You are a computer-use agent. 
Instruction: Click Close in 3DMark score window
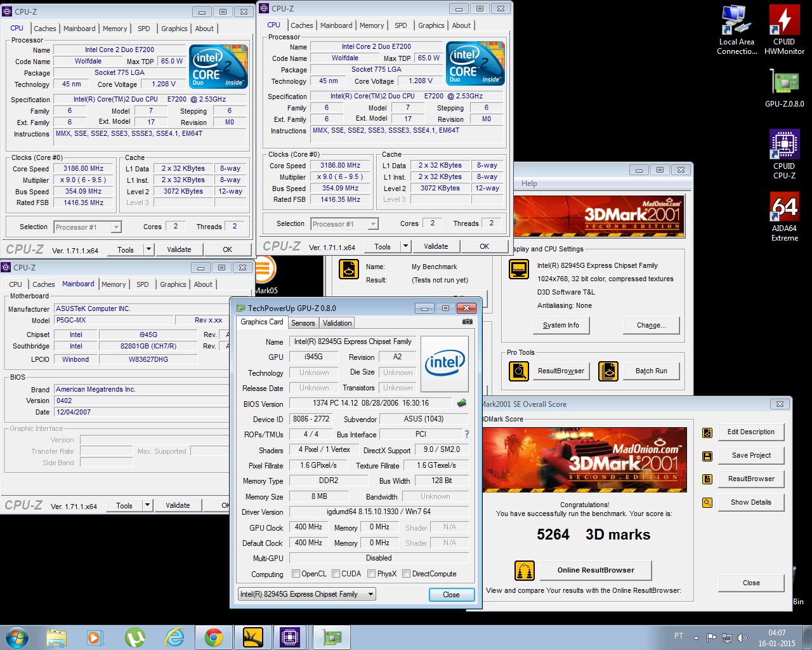751,583
